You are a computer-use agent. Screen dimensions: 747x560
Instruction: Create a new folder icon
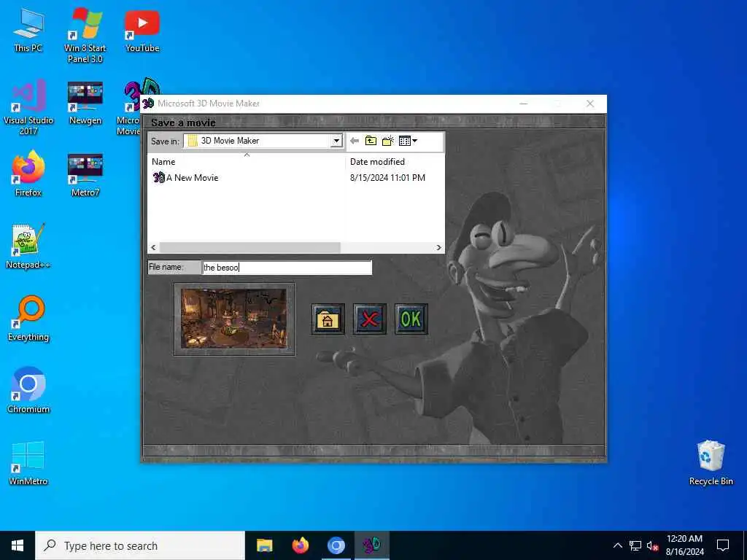coord(388,141)
